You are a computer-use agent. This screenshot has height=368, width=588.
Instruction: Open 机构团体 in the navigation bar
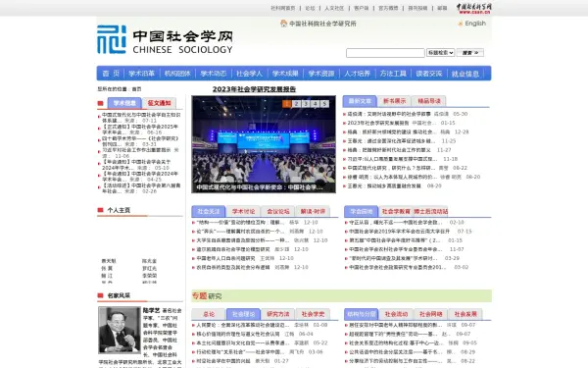tap(177, 74)
